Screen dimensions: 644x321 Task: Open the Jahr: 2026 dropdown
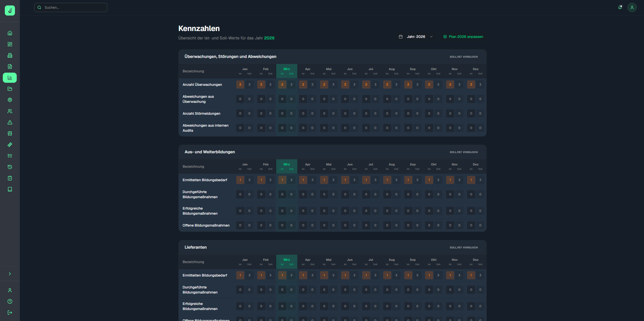[x=416, y=37]
